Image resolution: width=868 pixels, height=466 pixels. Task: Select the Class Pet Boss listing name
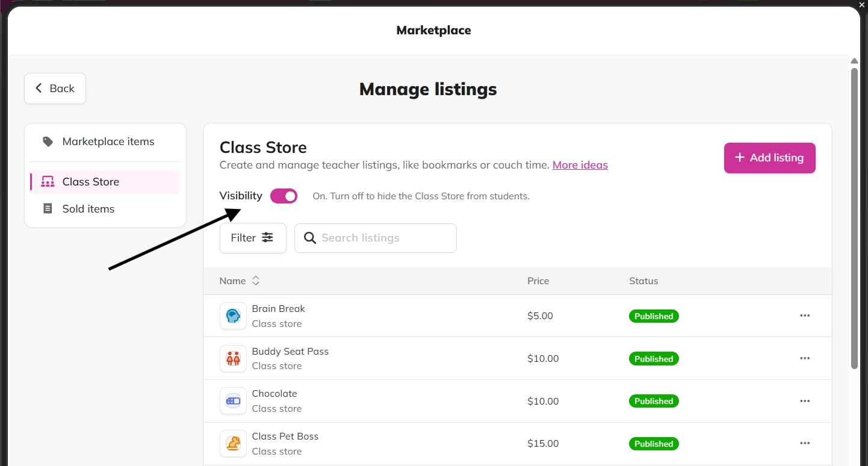[x=285, y=436]
